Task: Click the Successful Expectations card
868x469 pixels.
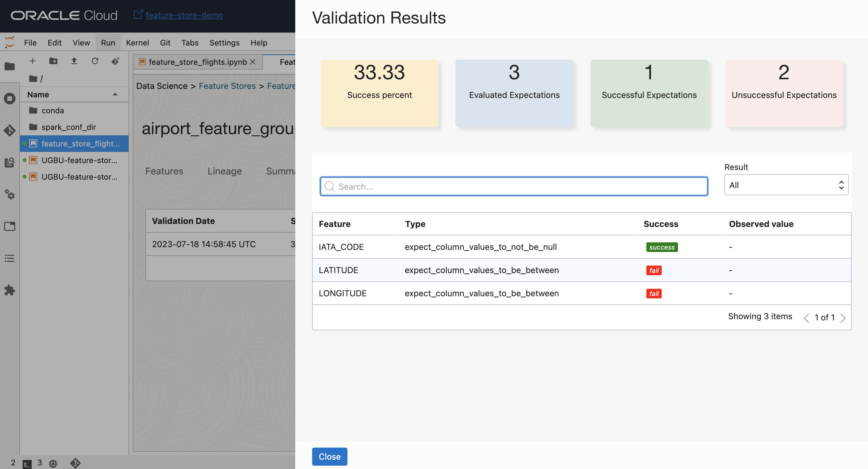Action: pyautogui.click(x=649, y=93)
